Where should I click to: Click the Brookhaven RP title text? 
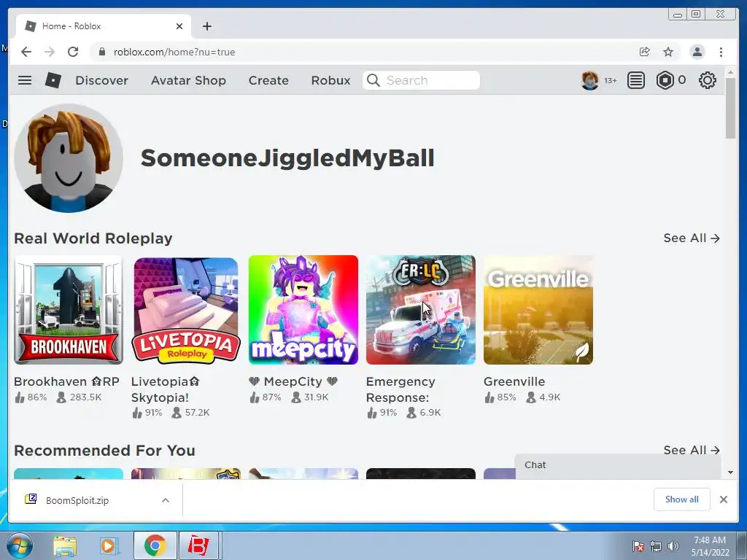66,381
